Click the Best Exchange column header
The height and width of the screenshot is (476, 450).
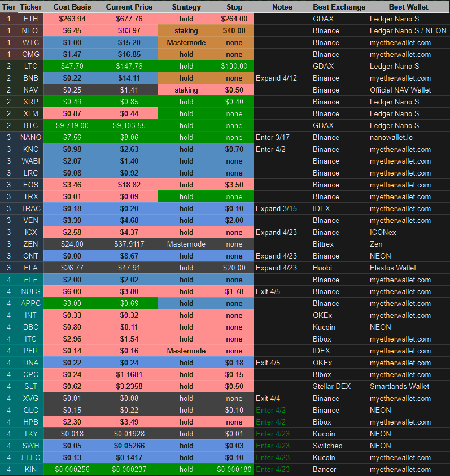339,7
